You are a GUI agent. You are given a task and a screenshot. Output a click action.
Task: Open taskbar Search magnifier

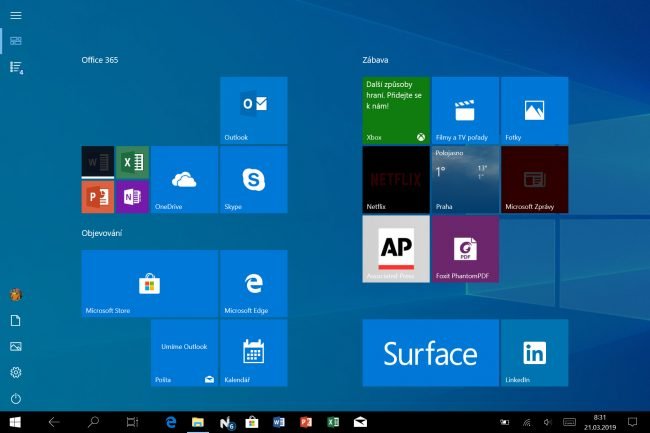coord(93,422)
